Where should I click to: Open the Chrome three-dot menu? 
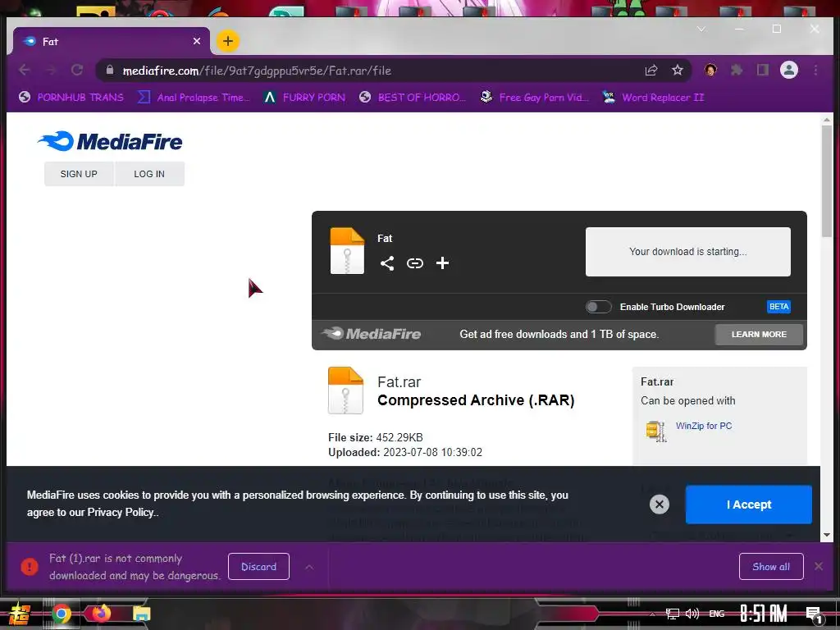tap(815, 71)
